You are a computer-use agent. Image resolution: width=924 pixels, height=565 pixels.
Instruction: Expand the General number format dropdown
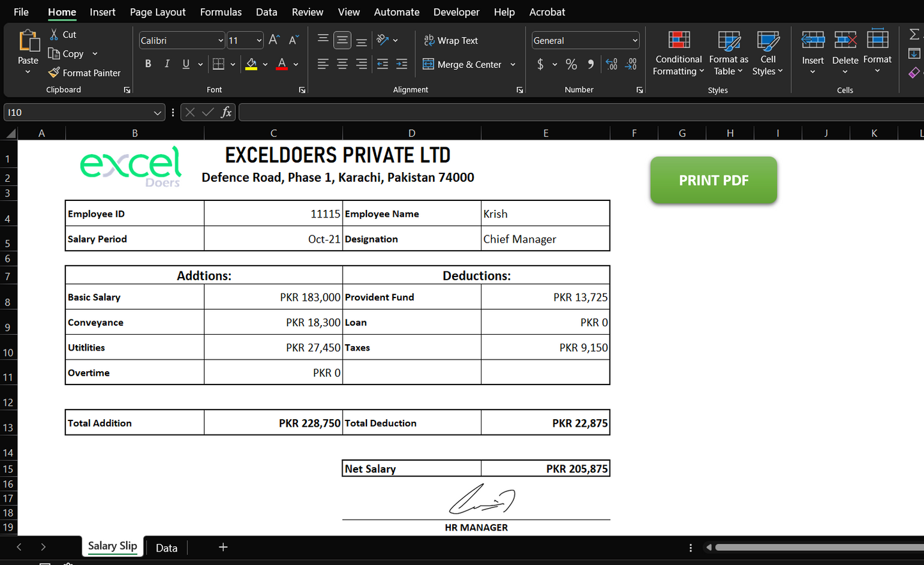[634, 40]
